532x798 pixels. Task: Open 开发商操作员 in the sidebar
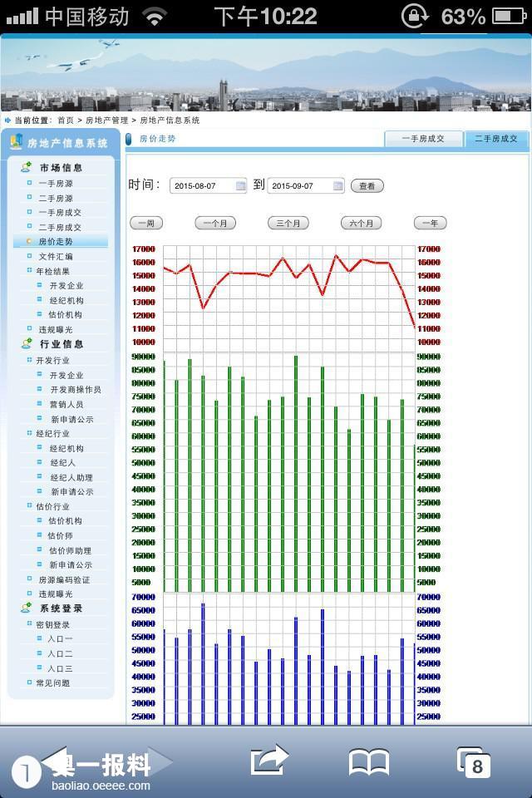tap(76, 389)
